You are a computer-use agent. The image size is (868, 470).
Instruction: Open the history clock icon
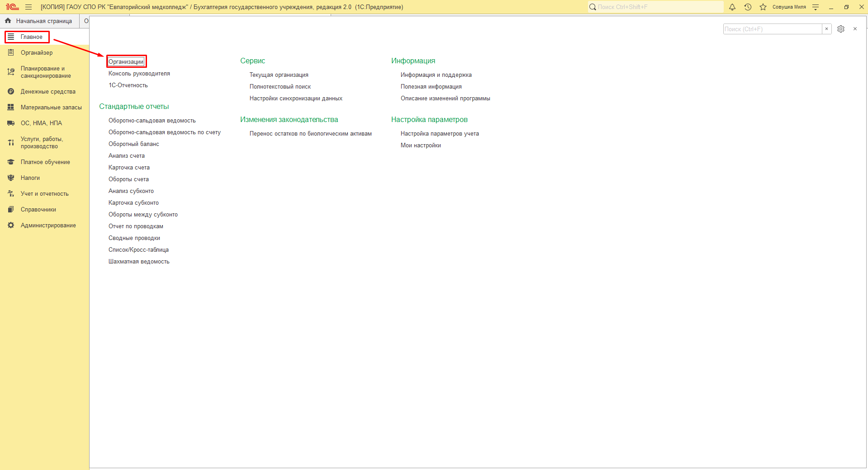[x=748, y=7]
